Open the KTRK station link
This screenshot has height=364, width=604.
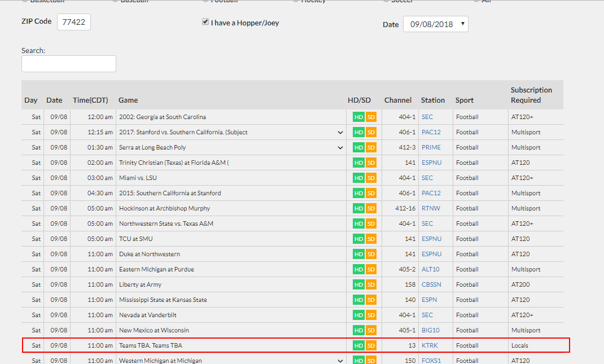(430, 345)
